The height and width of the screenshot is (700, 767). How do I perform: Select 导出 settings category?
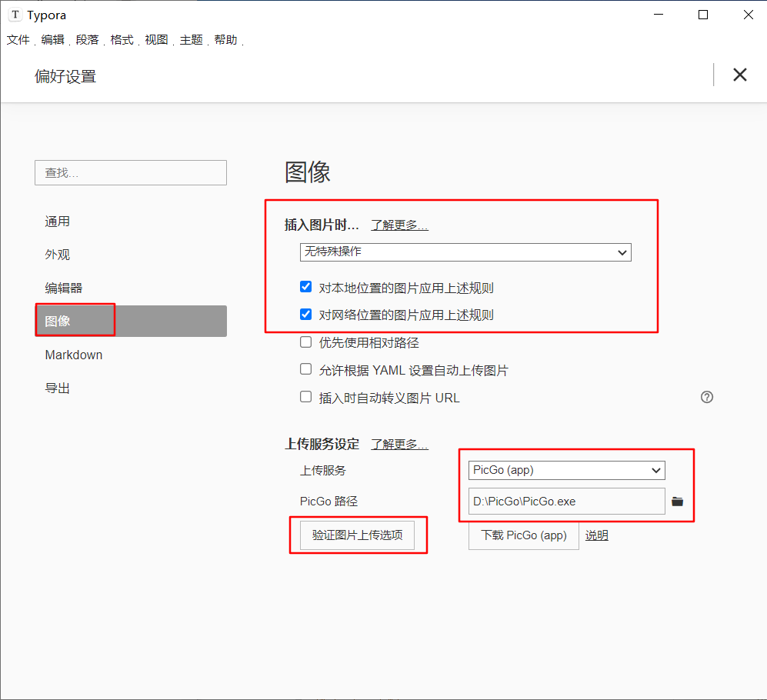pos(131,388)
